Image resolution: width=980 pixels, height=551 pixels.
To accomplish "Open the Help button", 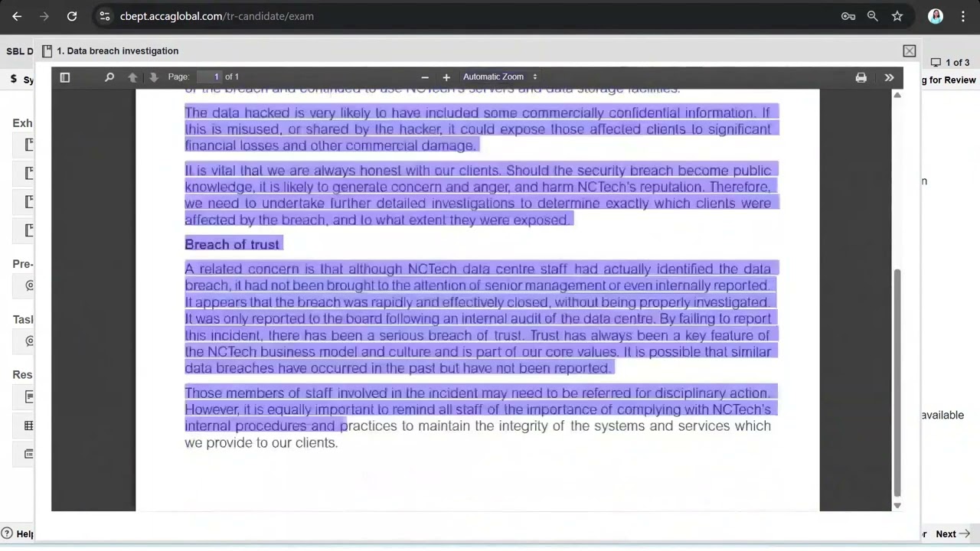I will pos(17,534).
